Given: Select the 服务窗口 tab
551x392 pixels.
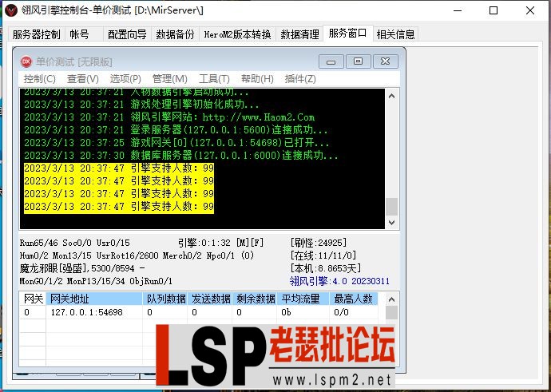Looking at the screenshot, I should tap(347, 34).
